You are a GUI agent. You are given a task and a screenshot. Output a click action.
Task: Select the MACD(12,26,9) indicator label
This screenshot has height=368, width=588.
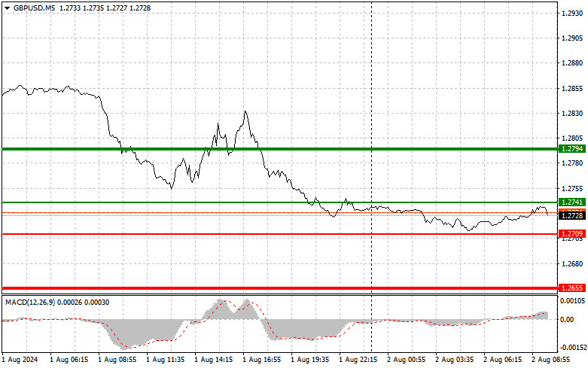pos(30,302)
